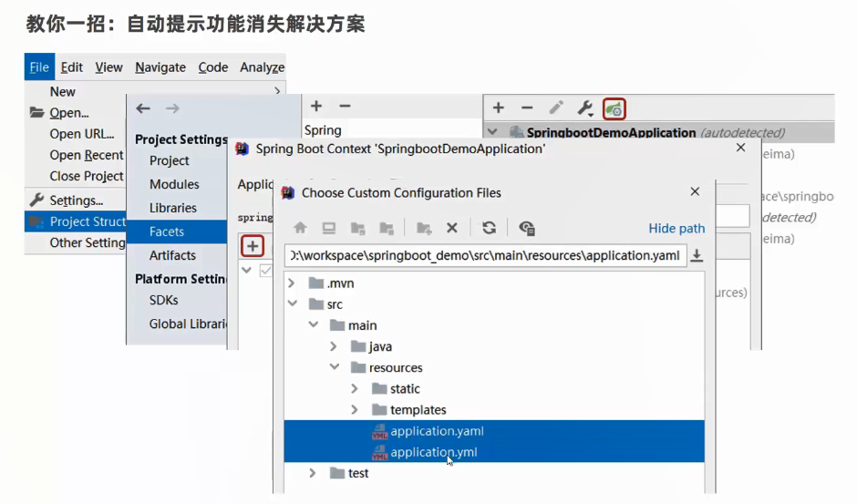Click the path input field
This screenshot has width=857, height=504.
[485, 255]
